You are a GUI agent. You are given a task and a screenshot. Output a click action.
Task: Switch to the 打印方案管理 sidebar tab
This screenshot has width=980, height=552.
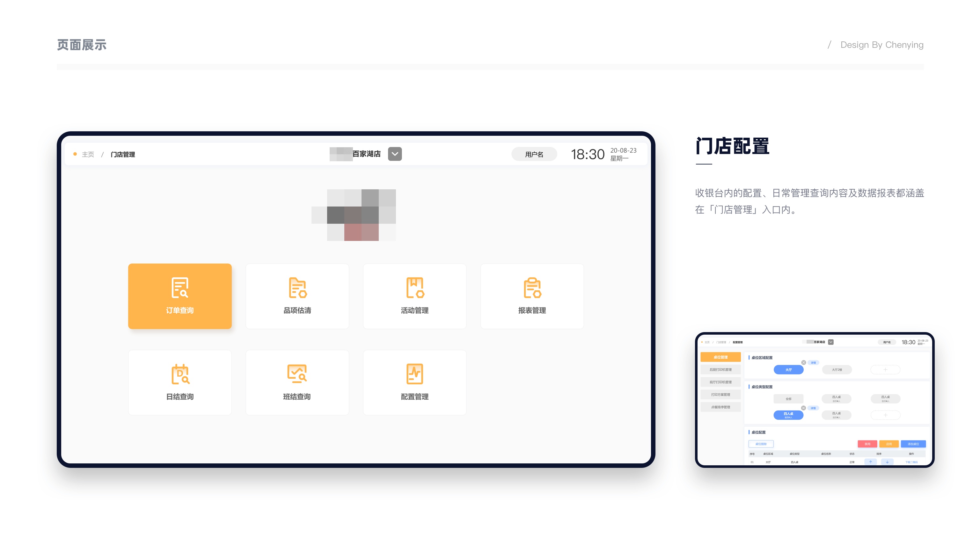[x=720, y=395]
